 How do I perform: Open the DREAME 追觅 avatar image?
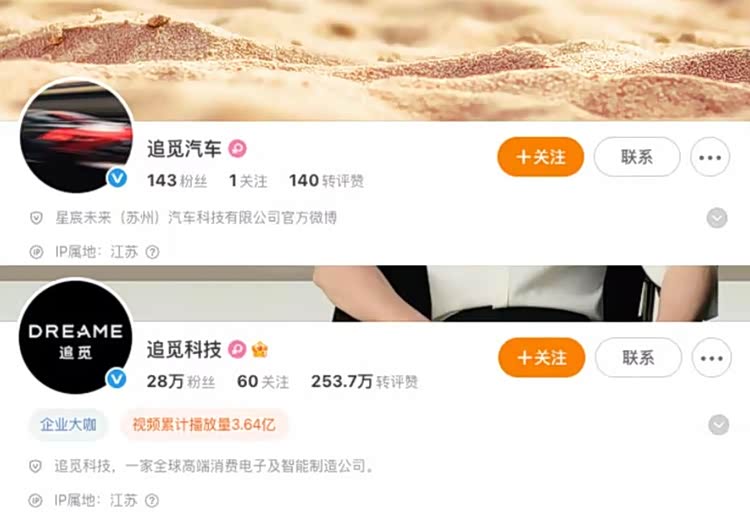76,337
